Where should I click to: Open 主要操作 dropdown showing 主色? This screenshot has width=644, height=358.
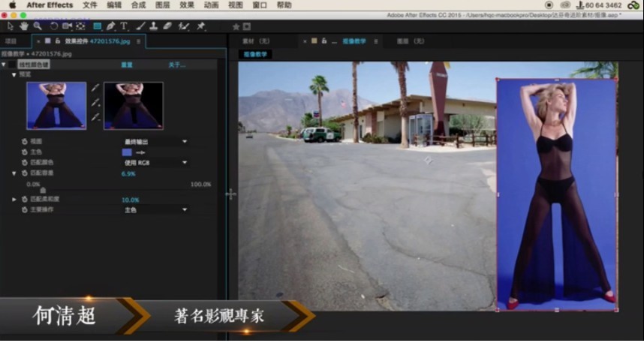click(x=155, y=210)
